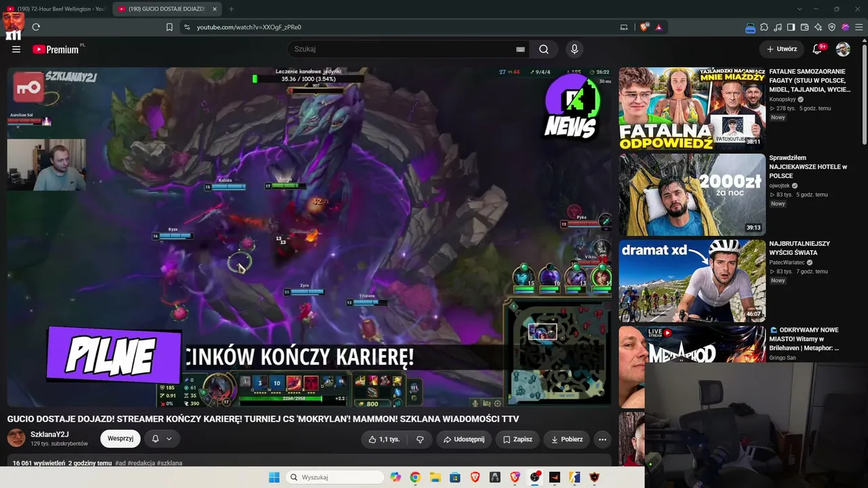Open a new browser tab
Viewport: 868px width, 488px height.
[231, 9]
